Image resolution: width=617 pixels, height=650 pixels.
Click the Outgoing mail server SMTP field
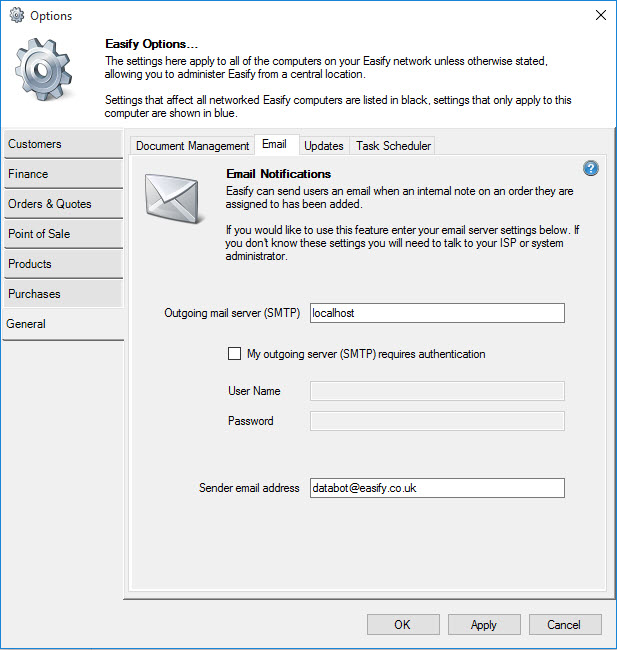click(x=437, y=313)
